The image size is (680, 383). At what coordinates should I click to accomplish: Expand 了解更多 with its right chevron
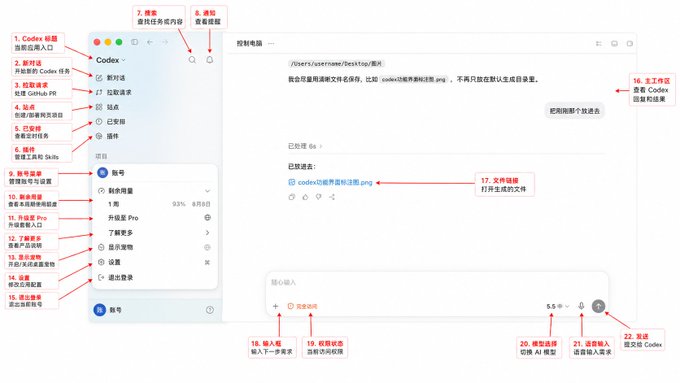(207, 233)
